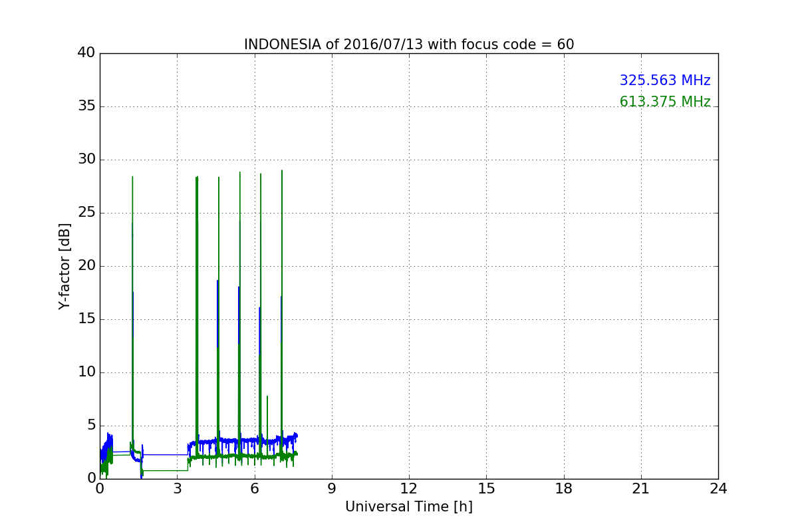Select the green 613.375 MHz legend label
Viewport: 798px width, 532px height.
pyautogui.click(x=665, y=102)
